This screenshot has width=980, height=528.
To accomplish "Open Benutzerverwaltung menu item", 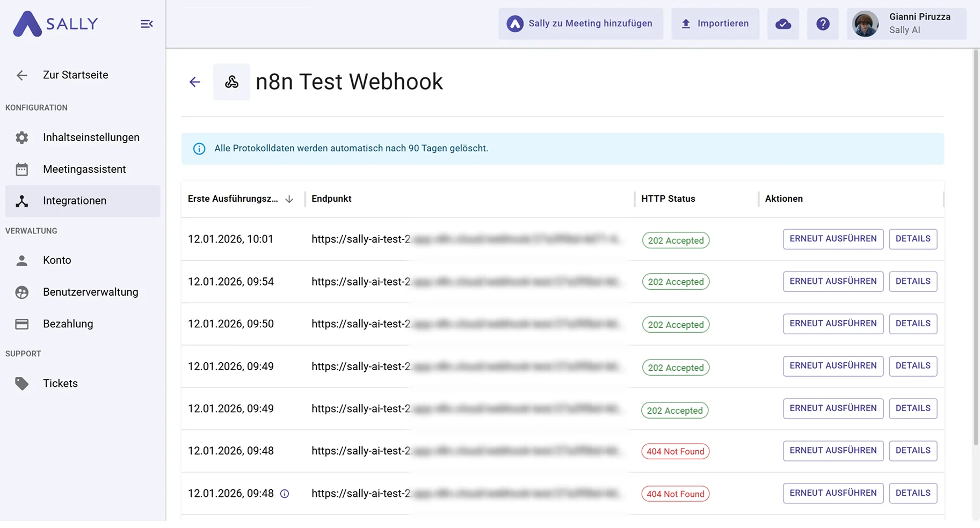I will (83, 292).
